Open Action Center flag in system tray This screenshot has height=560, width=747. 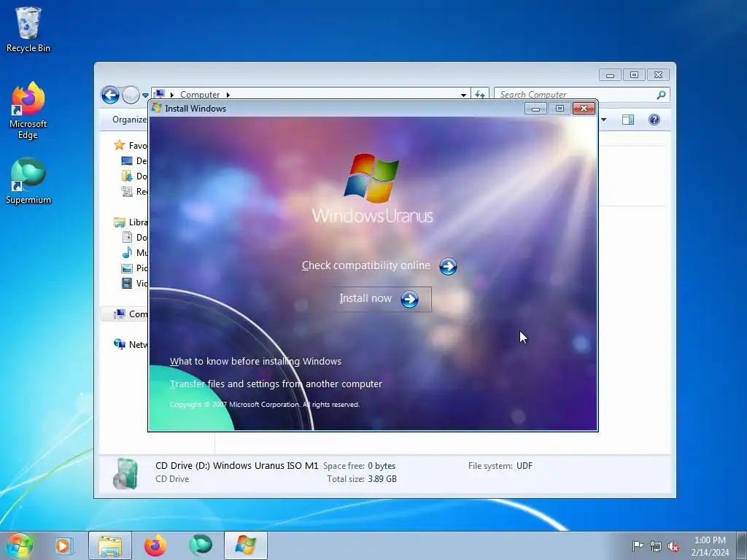tap(638, 545)
